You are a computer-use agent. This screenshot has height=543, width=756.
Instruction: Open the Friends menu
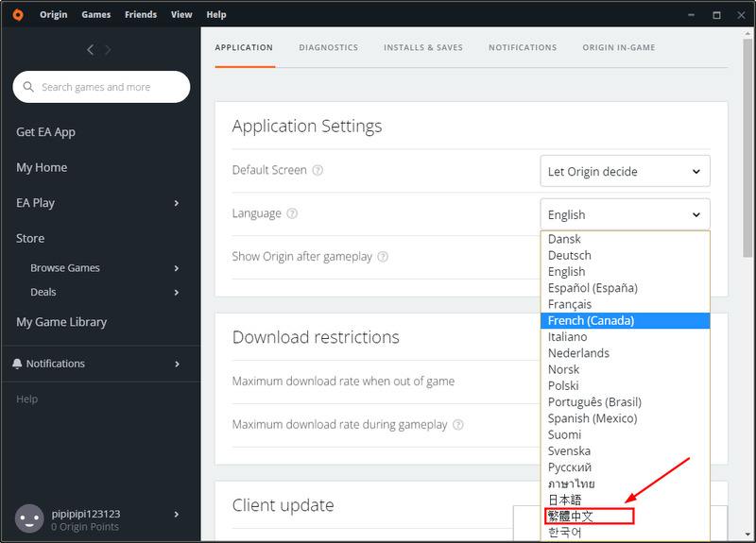point(141,14)
